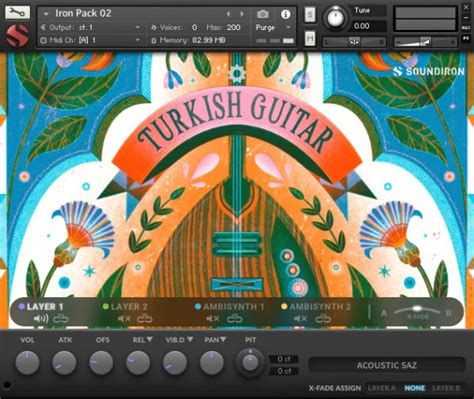Click the PV button in header
This screenshot has width=474, height=399.
click(x=466, y=38)
